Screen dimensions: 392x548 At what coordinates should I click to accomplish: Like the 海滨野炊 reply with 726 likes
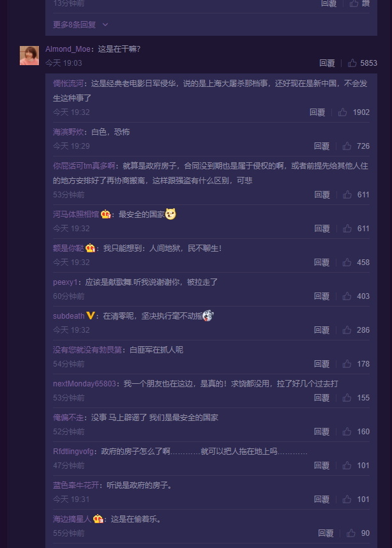pos(347,146)
